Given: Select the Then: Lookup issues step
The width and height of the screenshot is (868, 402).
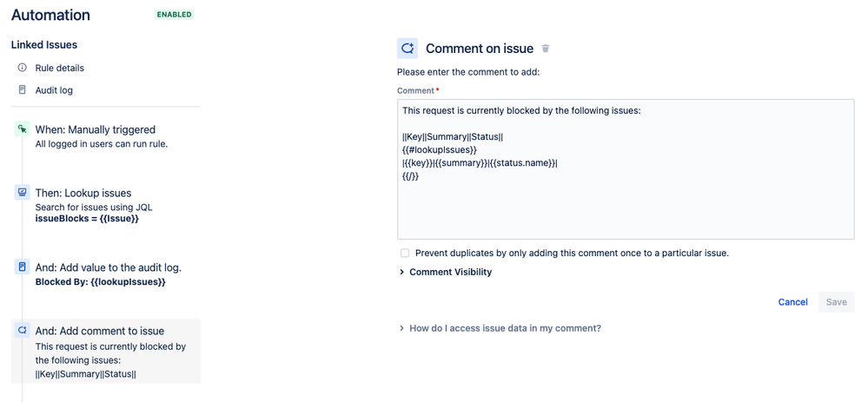Looking at the screenshot, I should (x=106, y=205).
